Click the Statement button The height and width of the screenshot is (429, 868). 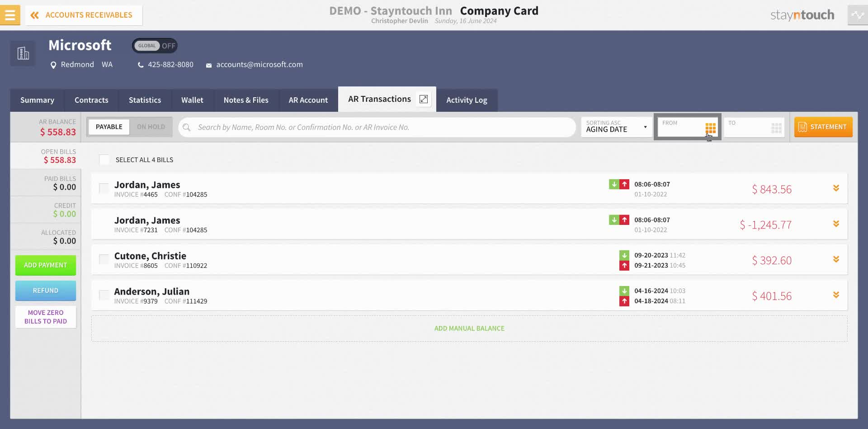point(823,127)
